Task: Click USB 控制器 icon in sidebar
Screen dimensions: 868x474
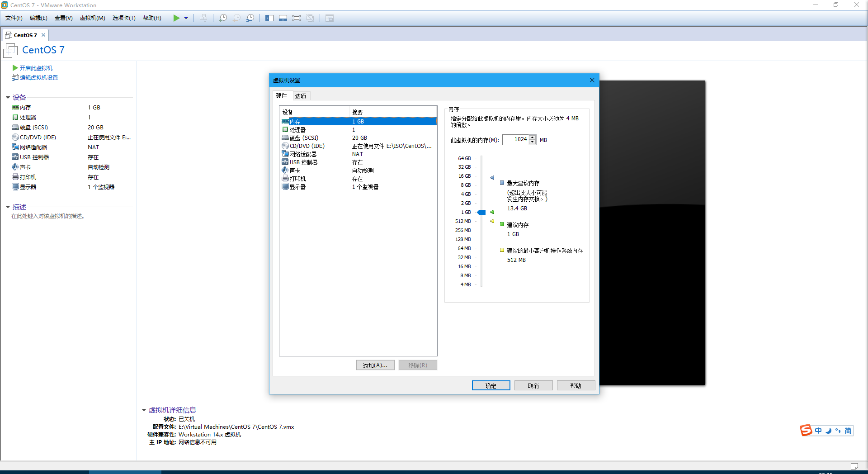Action: tap(15, 157)
